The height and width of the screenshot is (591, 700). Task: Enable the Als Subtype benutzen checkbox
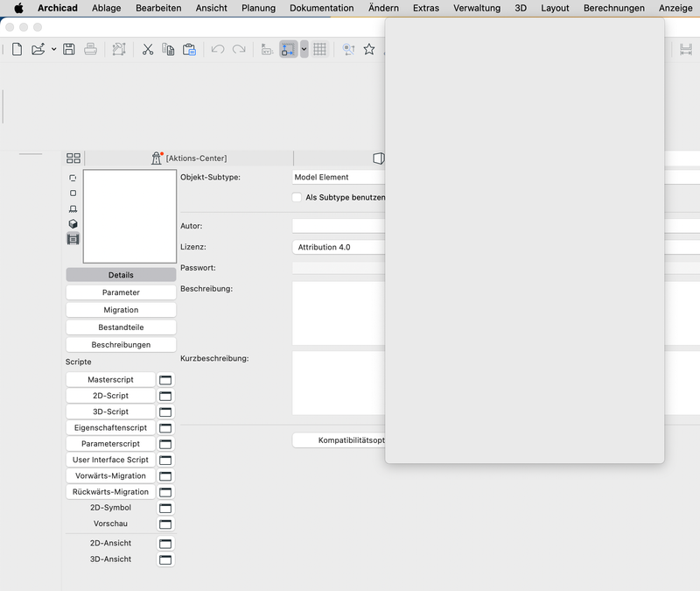coord(297,197)
